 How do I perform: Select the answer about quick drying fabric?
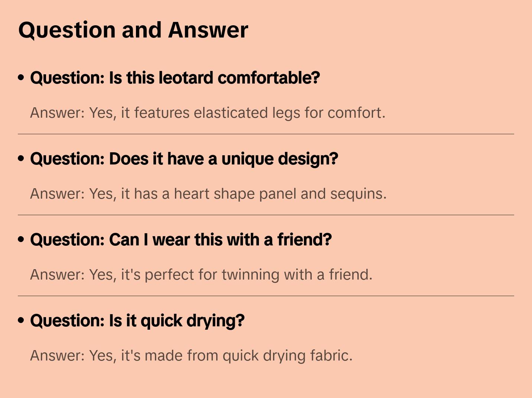(x=191, y=356)
